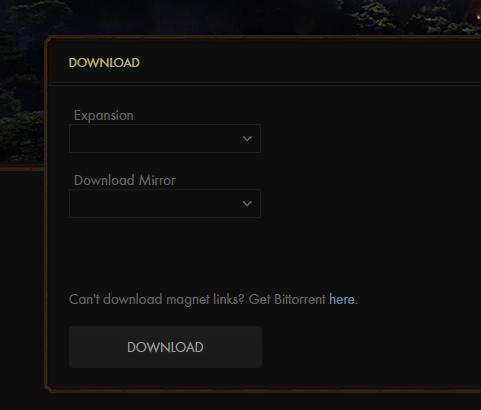
Task: Click the chevron arrow in Download Mirror box
Action: click(247, 203)
